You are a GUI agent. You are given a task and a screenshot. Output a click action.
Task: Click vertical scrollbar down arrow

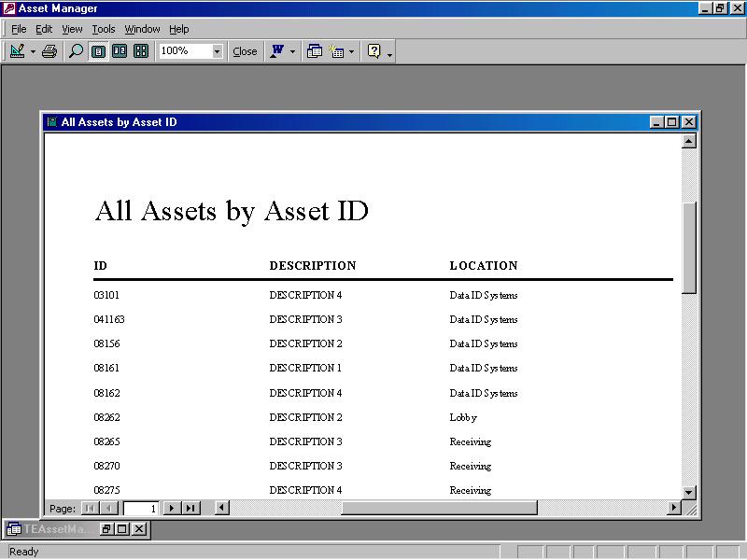pyautogui.click(x=689, y=493)
